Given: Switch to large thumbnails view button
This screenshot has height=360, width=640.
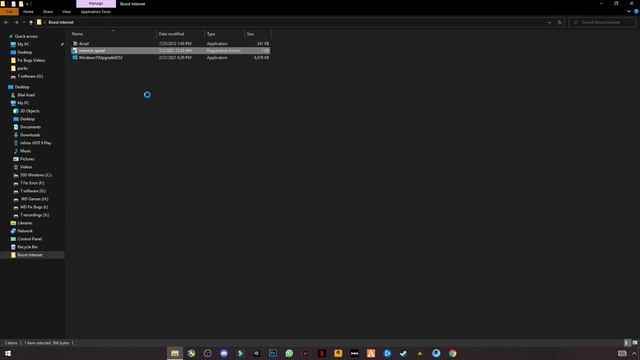Looking at the screenshot, I should point(635,343).
